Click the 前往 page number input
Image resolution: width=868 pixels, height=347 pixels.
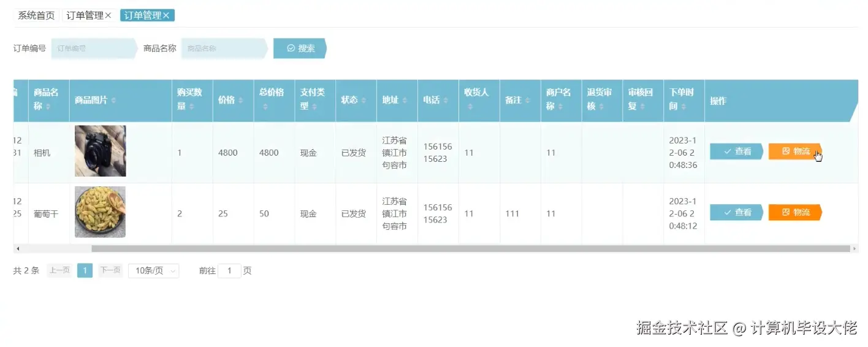point(230,270)
